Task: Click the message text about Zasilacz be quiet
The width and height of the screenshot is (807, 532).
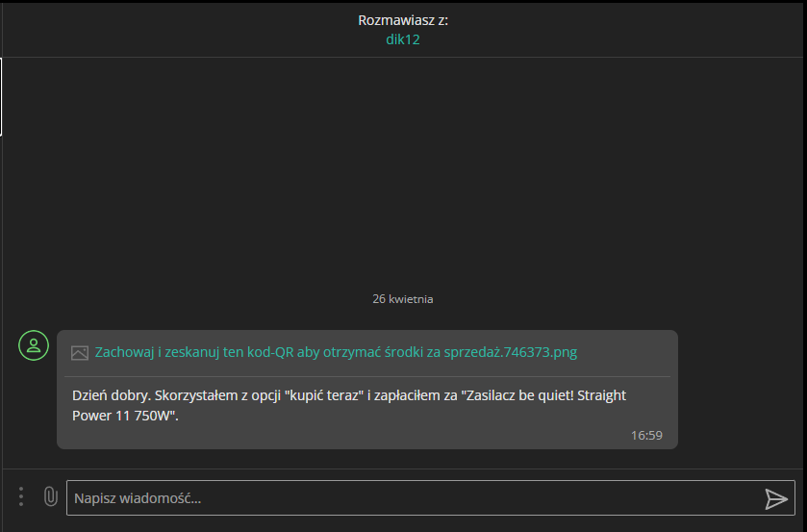Action: click(x=349, y=405)
